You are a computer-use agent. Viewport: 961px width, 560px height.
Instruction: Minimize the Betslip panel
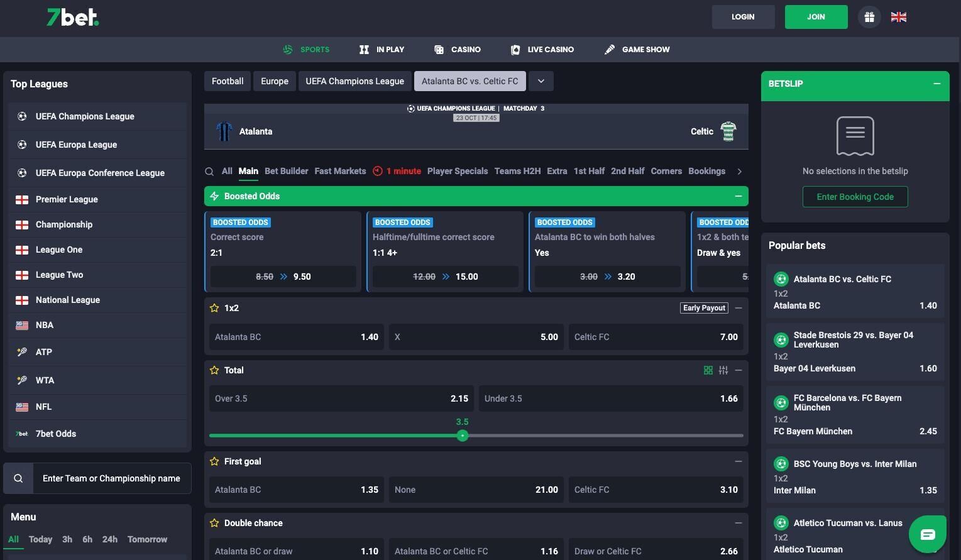(937, 84)
